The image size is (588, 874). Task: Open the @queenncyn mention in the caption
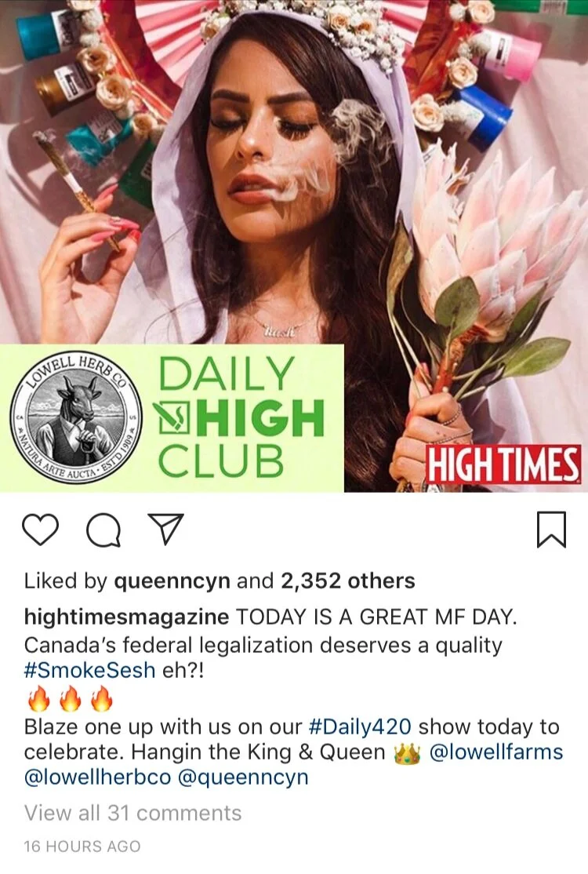(x=243, y=777)
